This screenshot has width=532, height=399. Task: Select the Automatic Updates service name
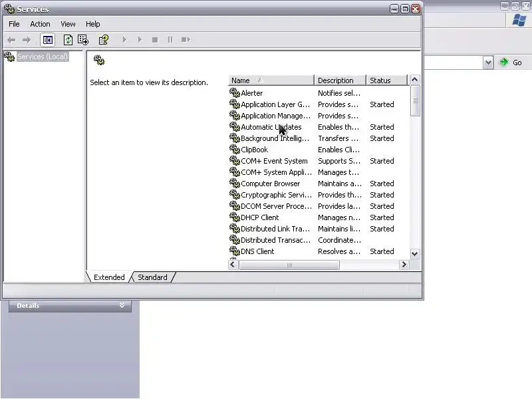pyautogui.click(x=271, y=127)
